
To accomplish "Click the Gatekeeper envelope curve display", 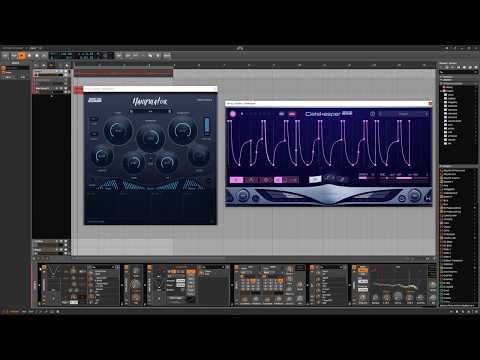I will 328,143.
